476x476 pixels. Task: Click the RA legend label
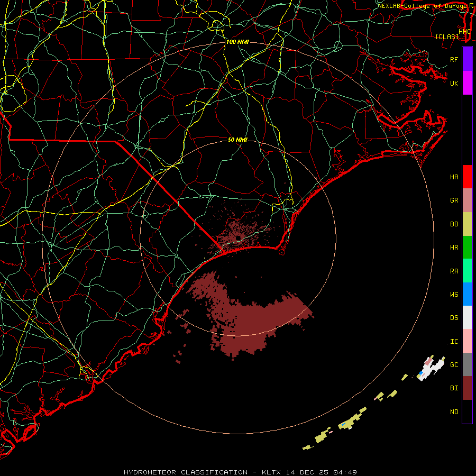tap(454, 271)
